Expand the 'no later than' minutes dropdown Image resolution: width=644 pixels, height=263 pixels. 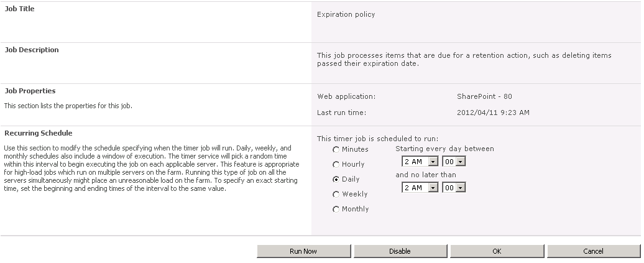point(454,187)
